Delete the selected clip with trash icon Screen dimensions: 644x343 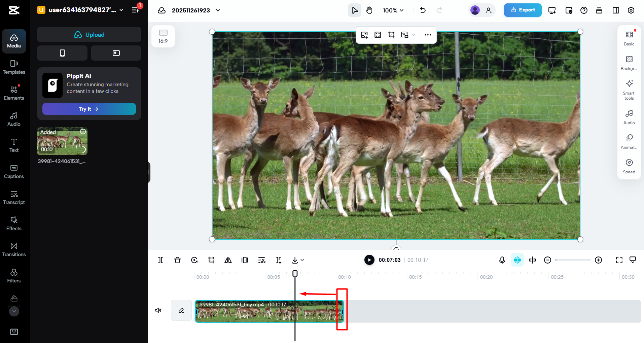(177, 260)
